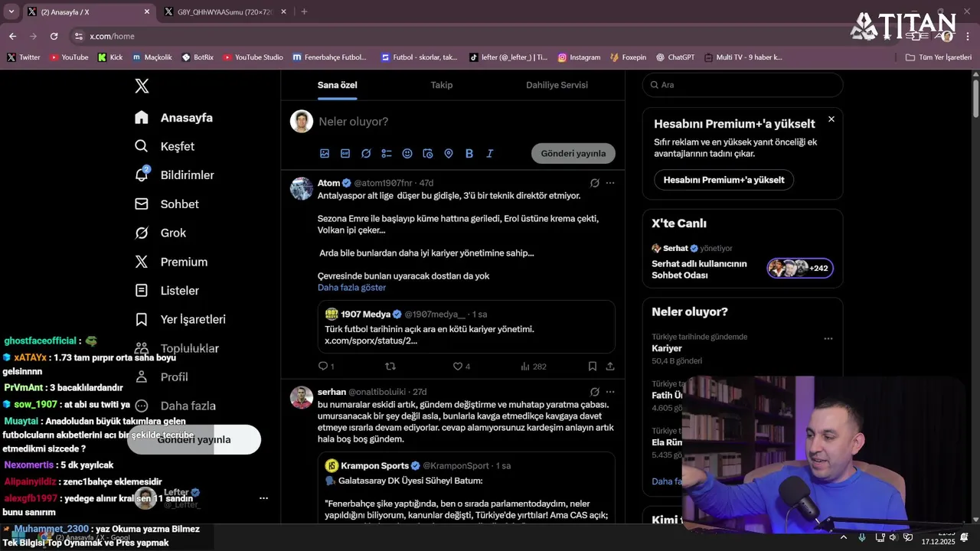Viewport: 980px width, 551px height.
Task: Open taskbar volume control
Action: (893, 537)
